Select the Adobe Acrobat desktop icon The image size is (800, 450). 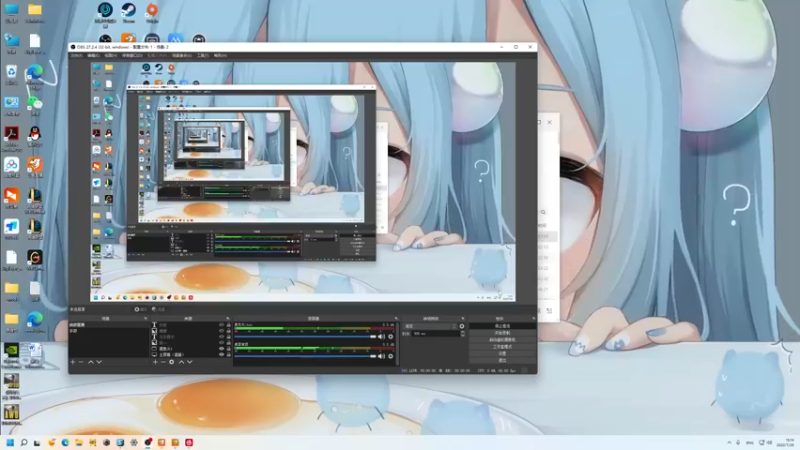tap(11, 138)
